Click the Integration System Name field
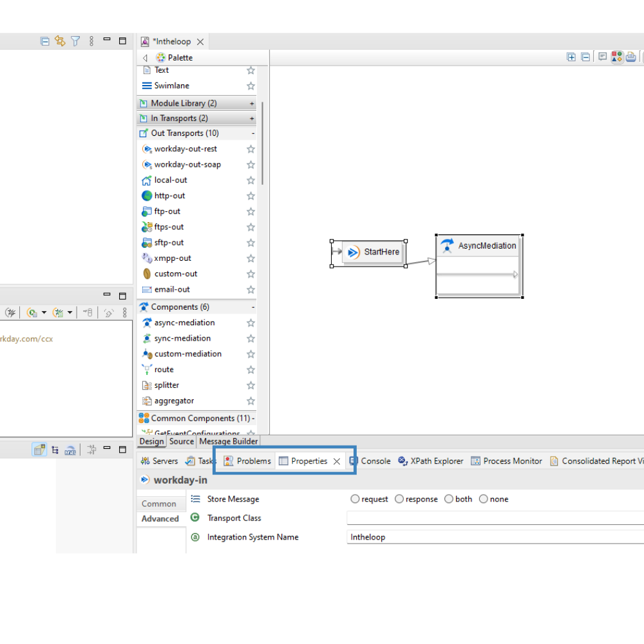This screenshot has width=644, height=644. tap(451, 536)
